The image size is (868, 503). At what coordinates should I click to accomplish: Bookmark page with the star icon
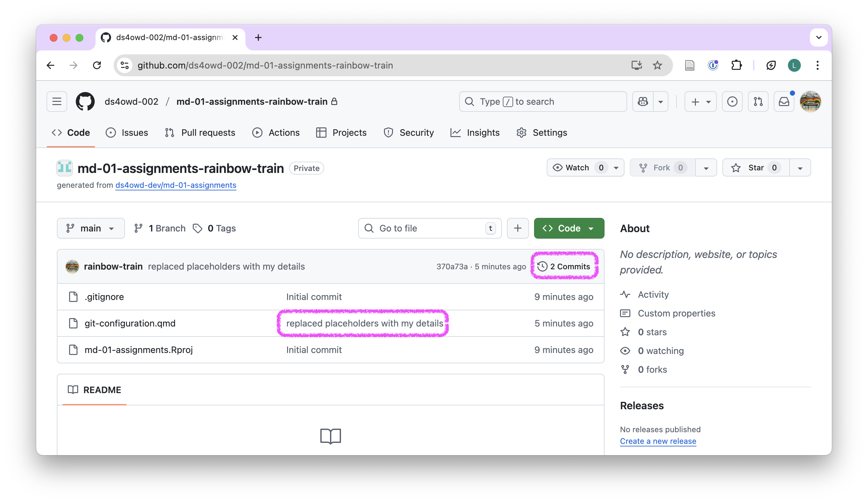[657, 65]
